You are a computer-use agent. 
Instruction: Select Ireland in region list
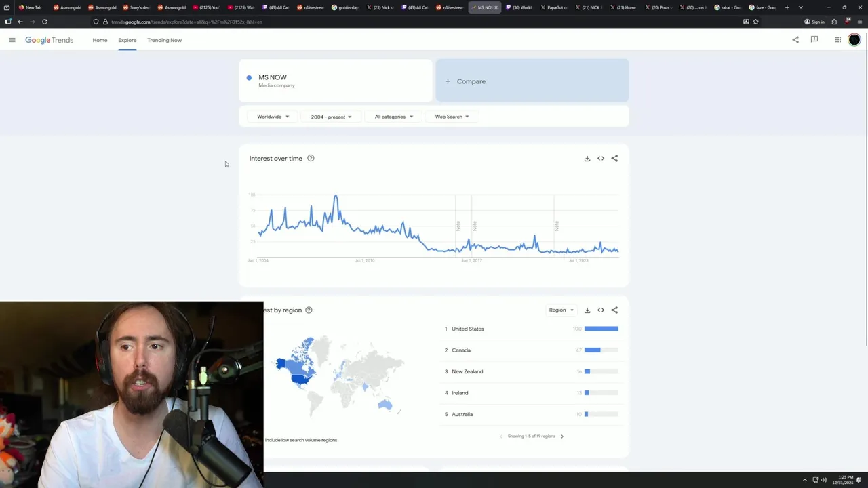click(x=460, y=393)
